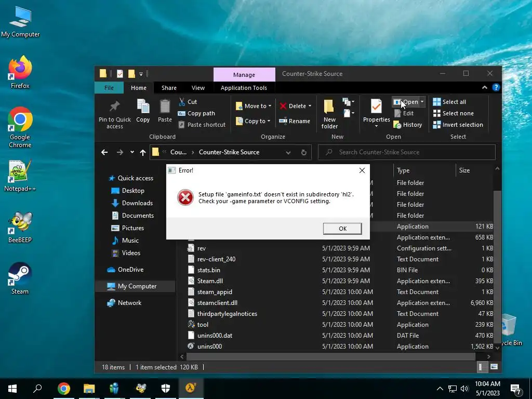Screen dimensions: 532x399
Task: Click the Cut scissors item
Action: tap(188, 102)
